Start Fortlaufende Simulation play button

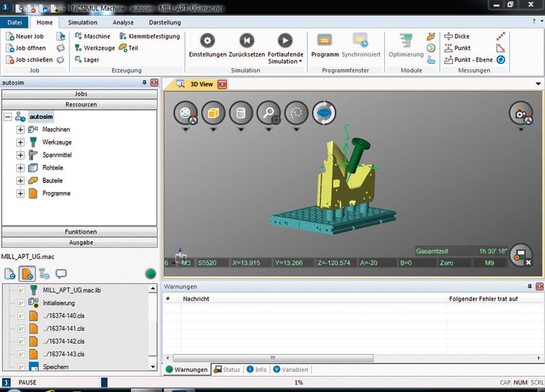(285, 41)
